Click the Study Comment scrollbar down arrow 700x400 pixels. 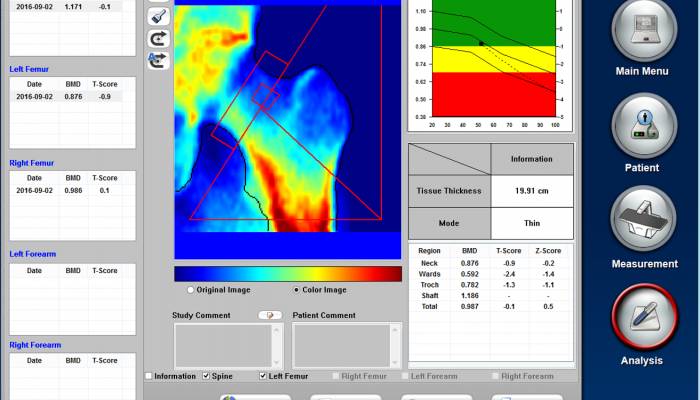(276, 362)
